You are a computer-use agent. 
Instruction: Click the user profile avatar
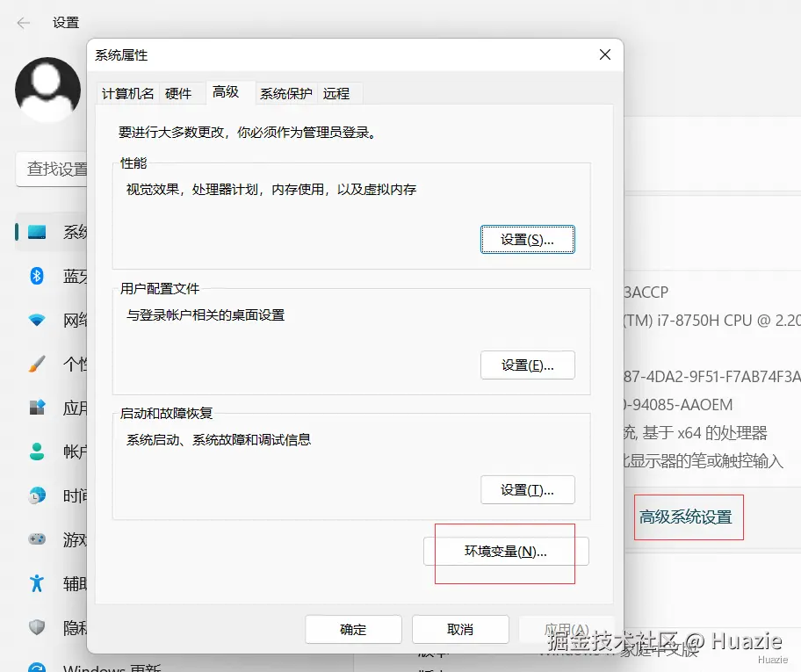(48, 90)
